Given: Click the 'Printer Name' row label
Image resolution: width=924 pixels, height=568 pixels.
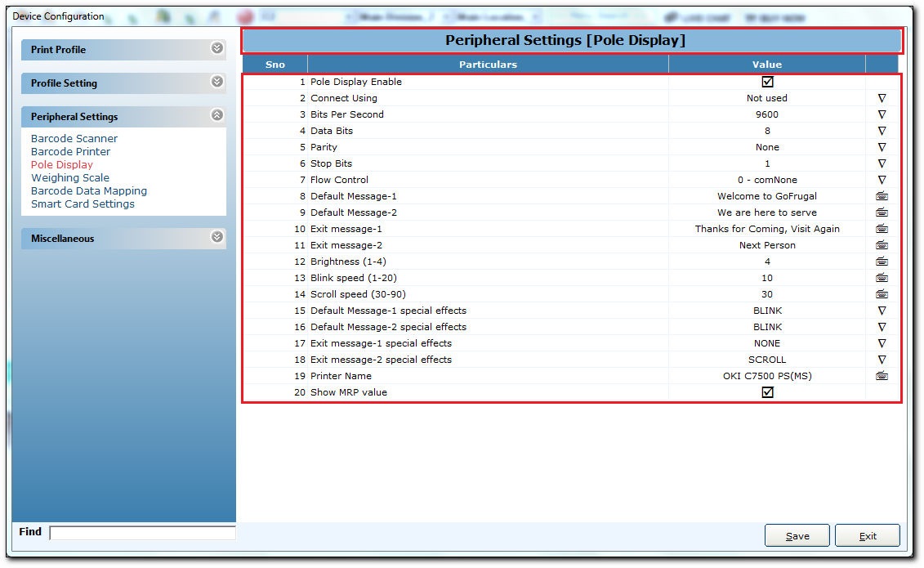Looking at the screenshot, I should pyautogui.click(x=341, y=376).
